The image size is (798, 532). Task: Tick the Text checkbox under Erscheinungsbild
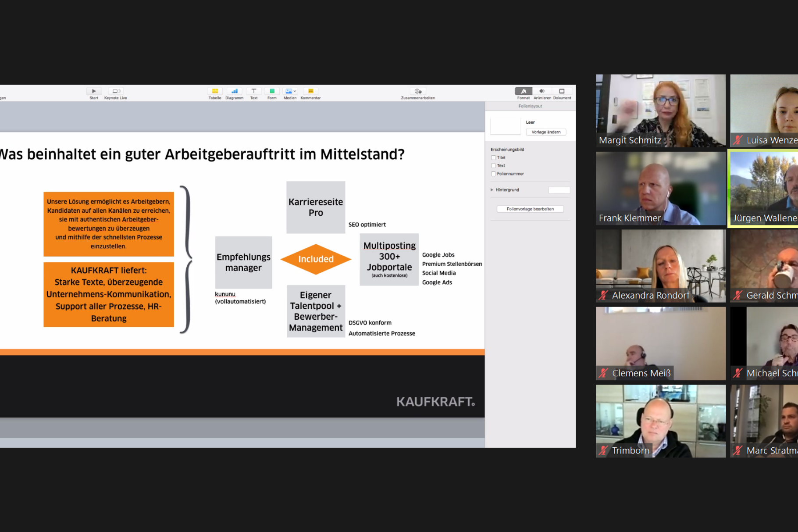[493, 166]
